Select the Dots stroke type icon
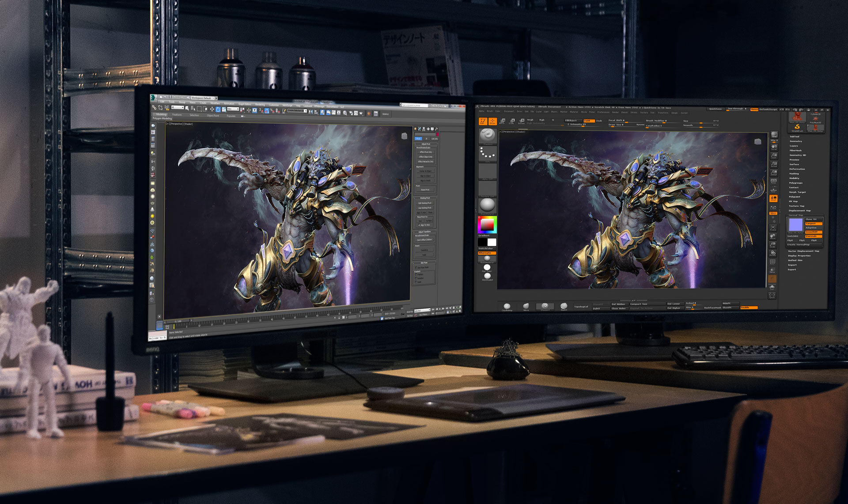The width and height of the screenshot is (848, 504). tap(487, 154)
